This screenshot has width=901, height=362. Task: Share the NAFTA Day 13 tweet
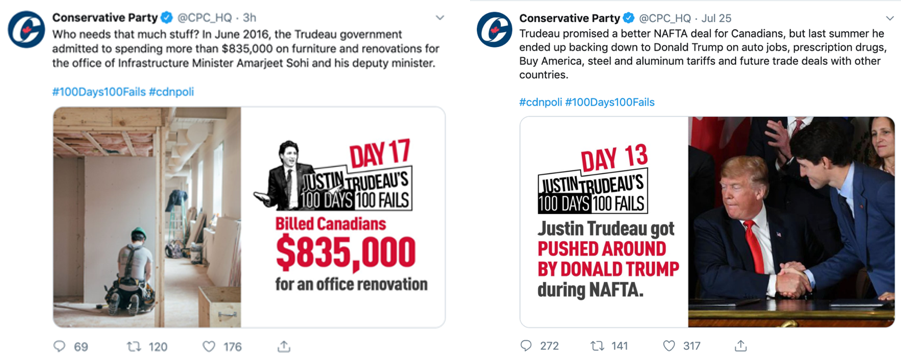[x=741, y=346]
